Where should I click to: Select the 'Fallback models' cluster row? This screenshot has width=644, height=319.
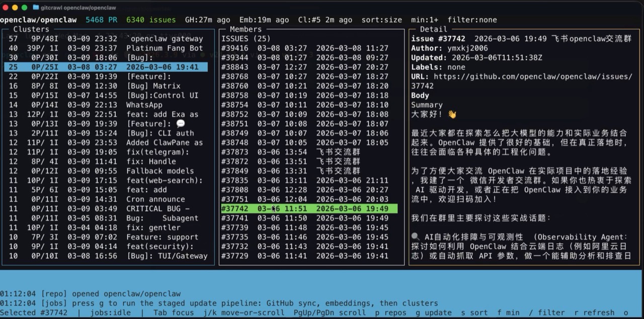point(106,171)
